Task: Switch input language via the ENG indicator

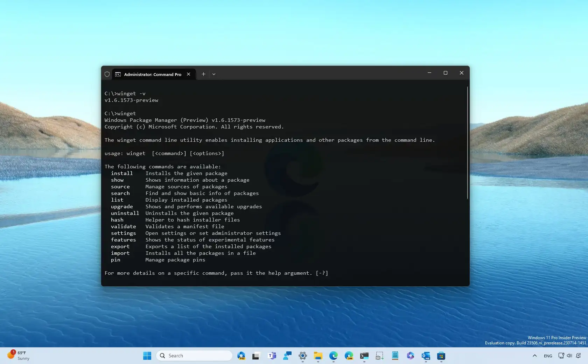Action: tap(547, 356)
